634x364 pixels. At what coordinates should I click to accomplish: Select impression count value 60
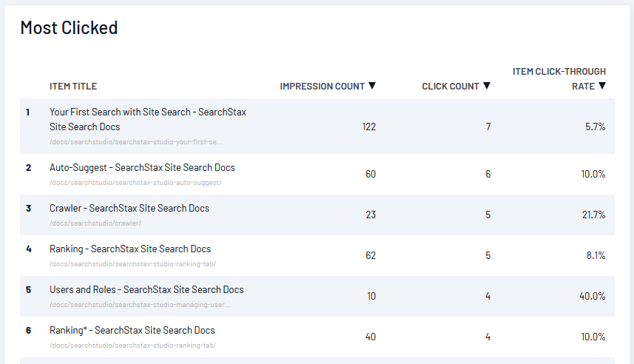(371, 174)
